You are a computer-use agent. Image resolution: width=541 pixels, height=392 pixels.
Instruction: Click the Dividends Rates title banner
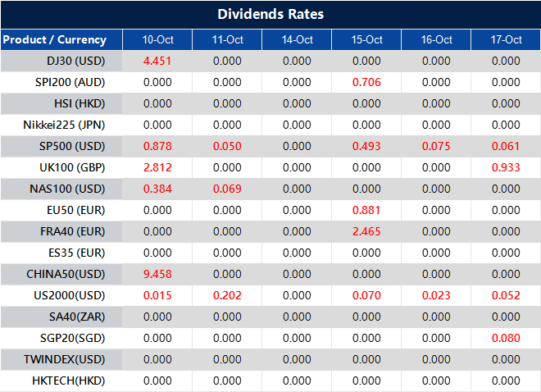coord(270,14)
